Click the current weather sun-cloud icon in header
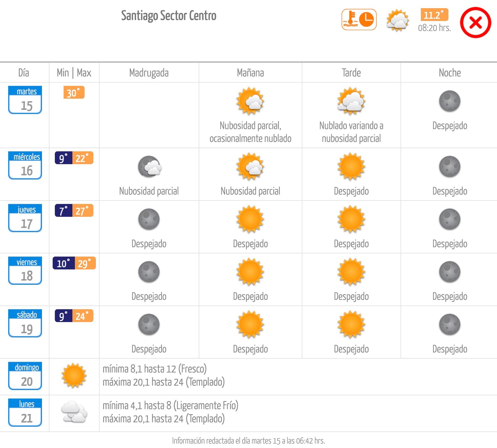 (397, 21)
